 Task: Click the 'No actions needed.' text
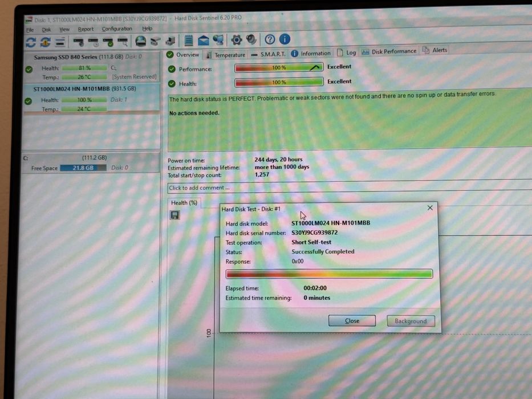[x=194, y=113]
